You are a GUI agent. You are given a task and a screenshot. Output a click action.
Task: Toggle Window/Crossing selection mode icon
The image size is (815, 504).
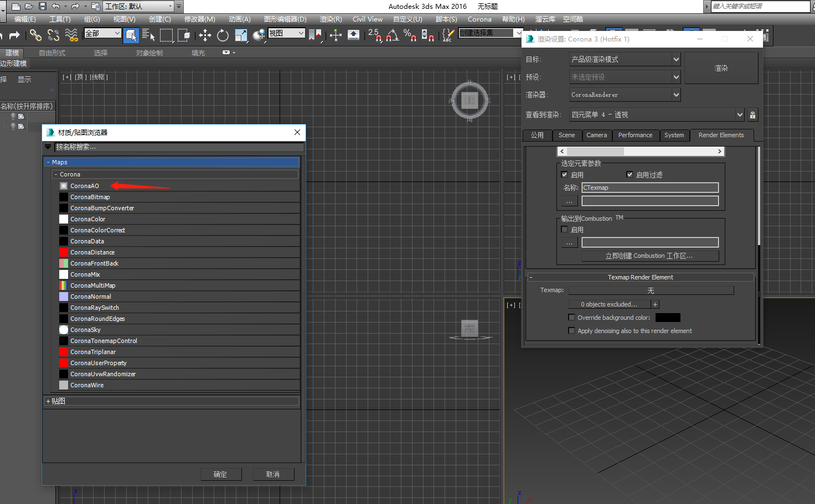point(184,35)
